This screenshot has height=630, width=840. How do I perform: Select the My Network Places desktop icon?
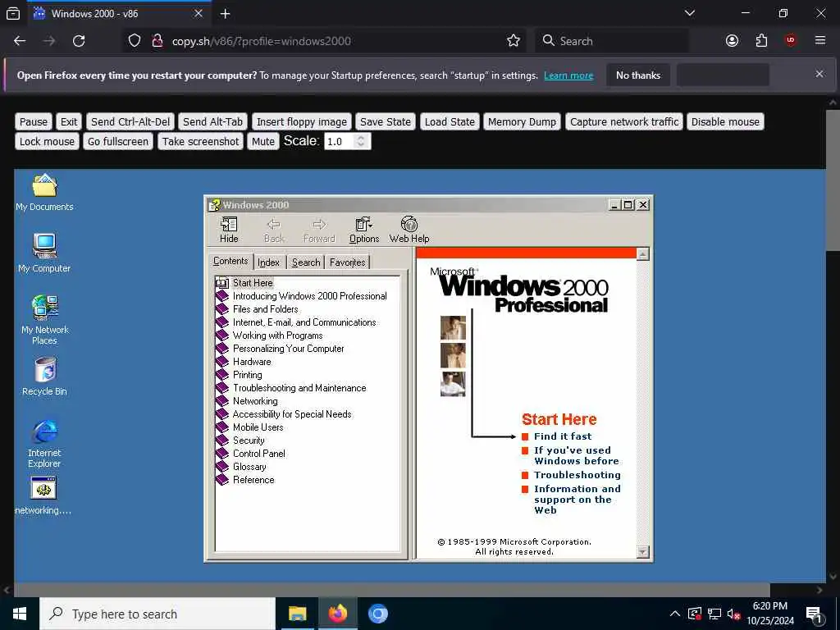click(x=44, y=320)
